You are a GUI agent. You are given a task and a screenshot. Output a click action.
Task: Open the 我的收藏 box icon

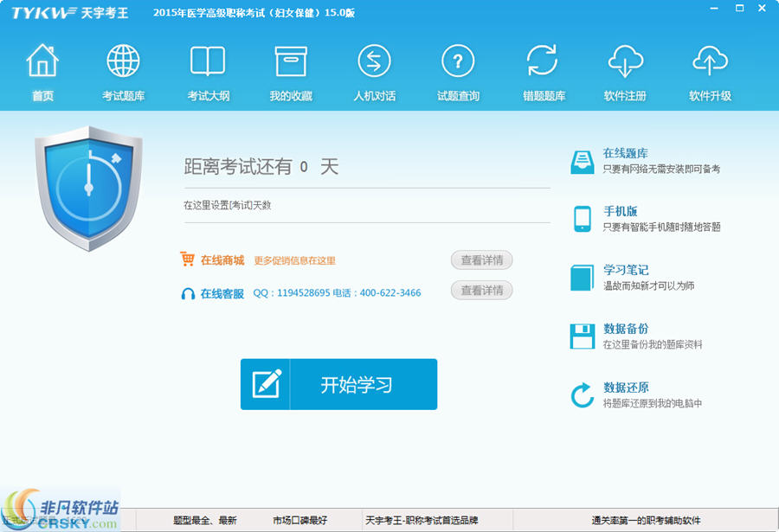pos(291,61)
